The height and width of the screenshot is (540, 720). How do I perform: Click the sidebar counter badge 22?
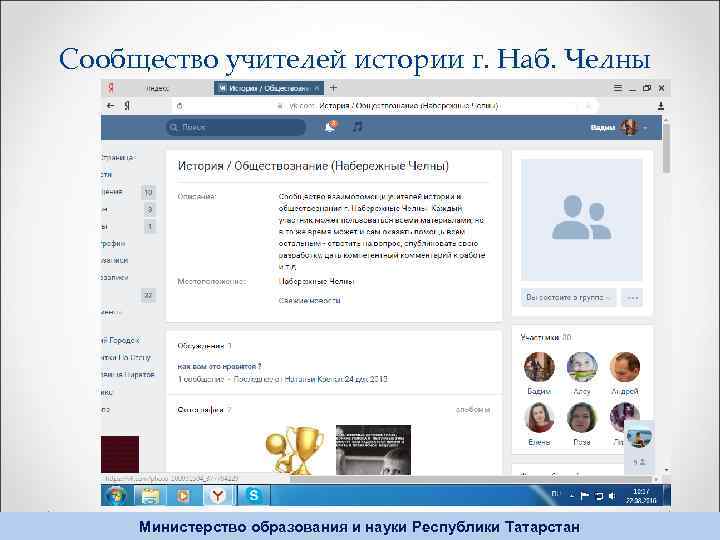(x=148, y=295)
